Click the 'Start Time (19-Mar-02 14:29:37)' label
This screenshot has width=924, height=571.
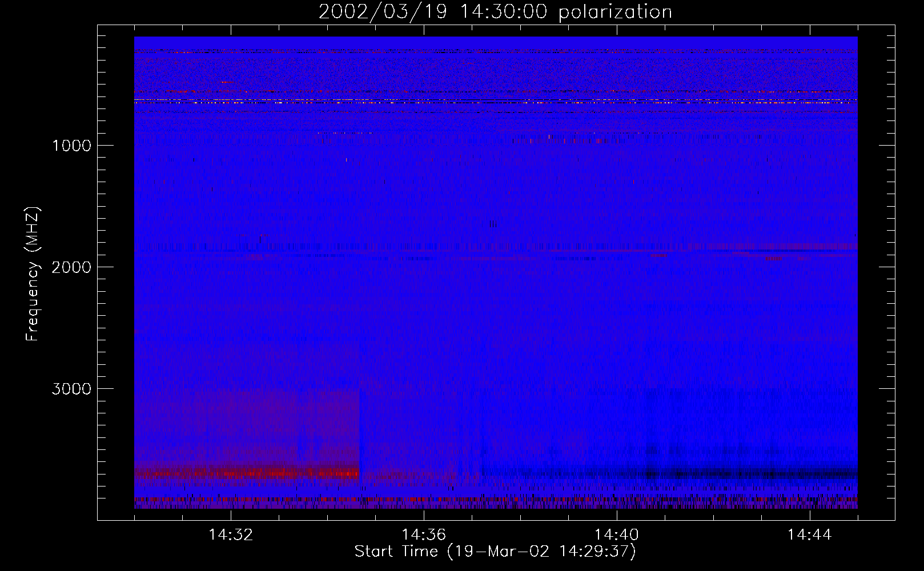coord(495,552)
